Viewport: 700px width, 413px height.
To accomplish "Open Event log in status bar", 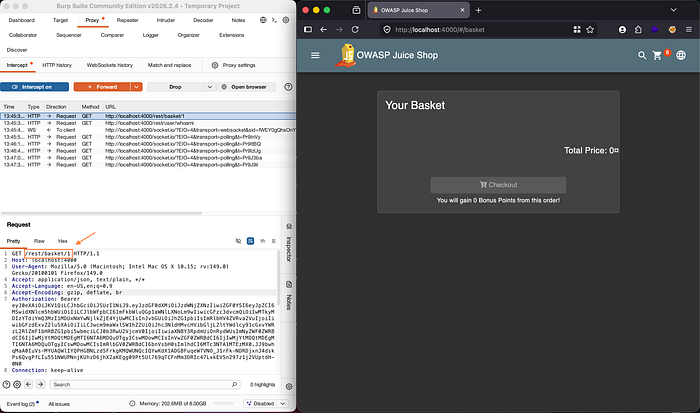I will coord(21,404).
